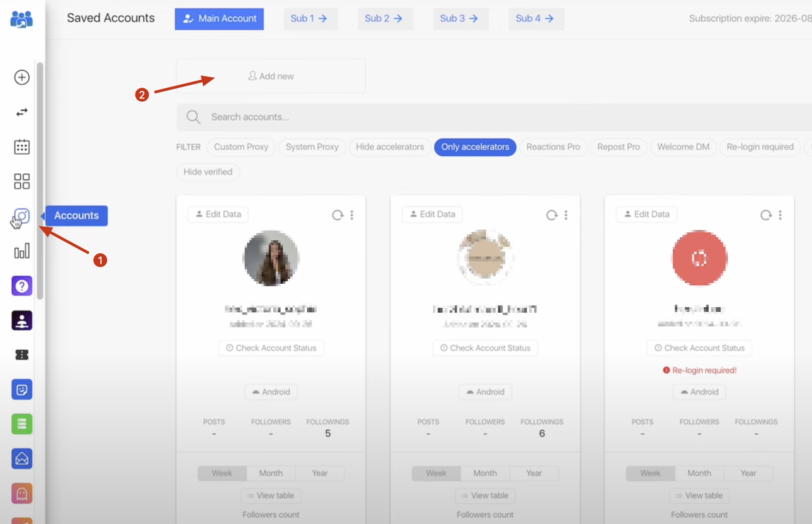Open the green list sidebar icon
This screenshot has width=812, height=524.
[x=22, y=424]
